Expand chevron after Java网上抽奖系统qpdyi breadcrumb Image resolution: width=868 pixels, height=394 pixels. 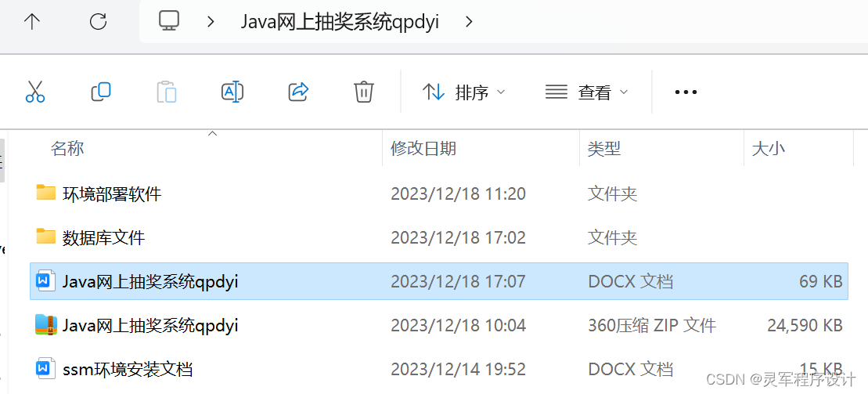[x=469, y=22]
